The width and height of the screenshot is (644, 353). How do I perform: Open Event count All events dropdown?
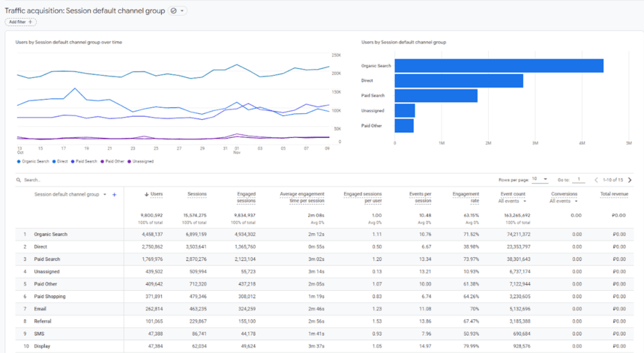[x=513, y=201]
